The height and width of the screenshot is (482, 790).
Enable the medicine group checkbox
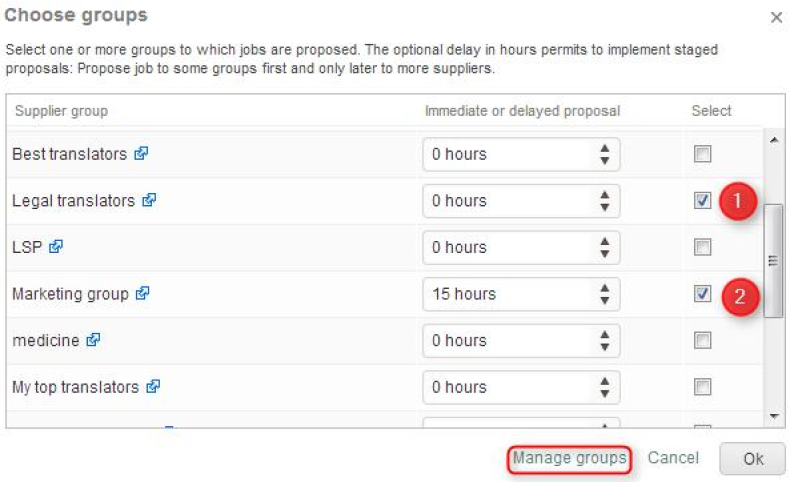(x=703, y=340)
